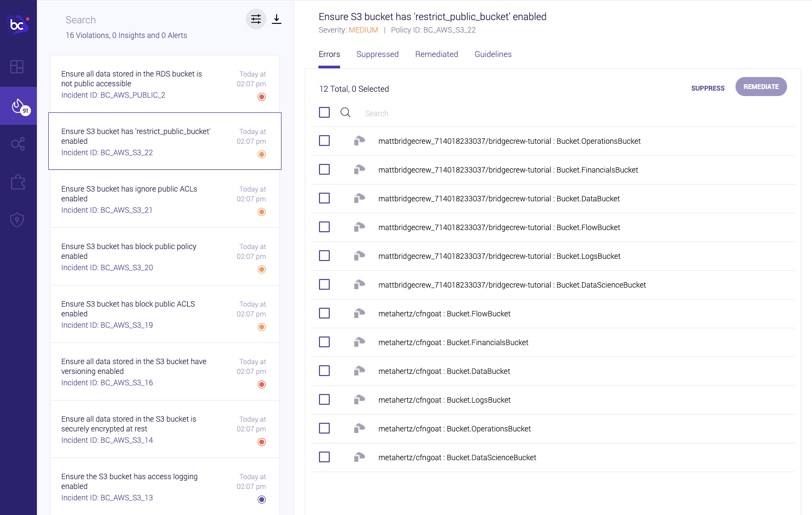Image resolution: width=812 pixels, height=515 pixels.
Task: Select 'S3 bucket have versioning enabled' incident
Action: 165,372
